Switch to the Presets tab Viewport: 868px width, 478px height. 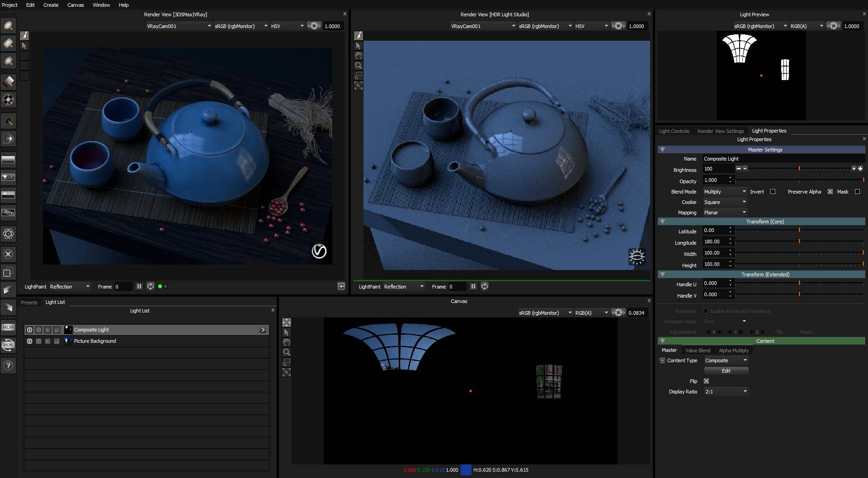tap(29, 303)
